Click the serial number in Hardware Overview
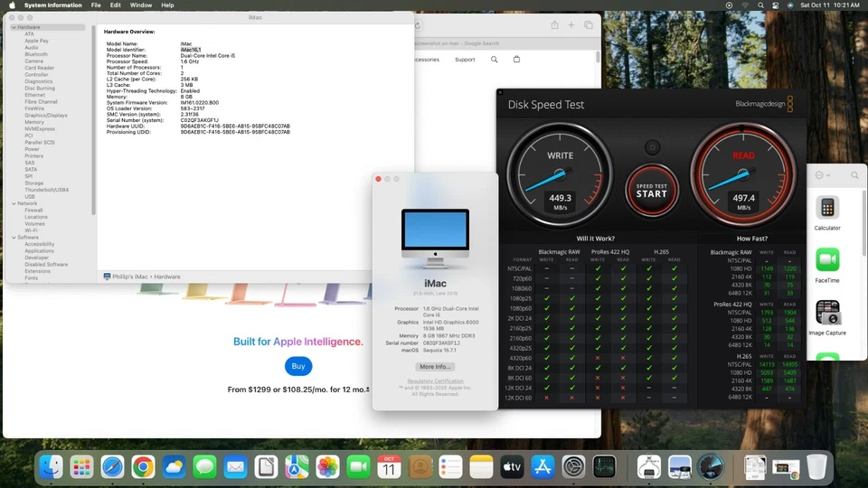Screen dimensions: 868x488 pos(199,120)
